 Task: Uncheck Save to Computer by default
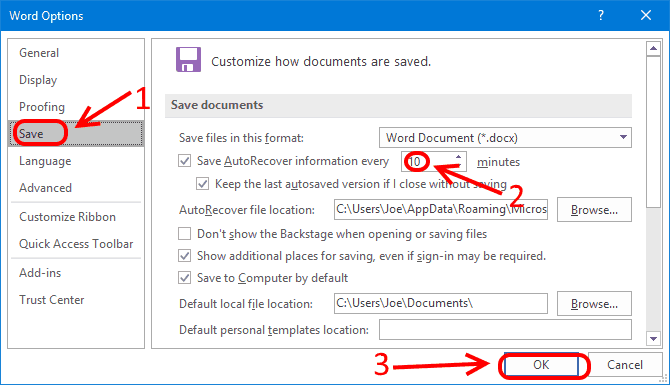tap(184, 278)
